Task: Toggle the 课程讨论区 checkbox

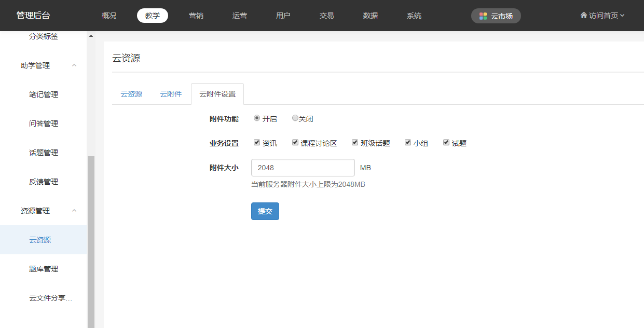Action: (295, 143)
